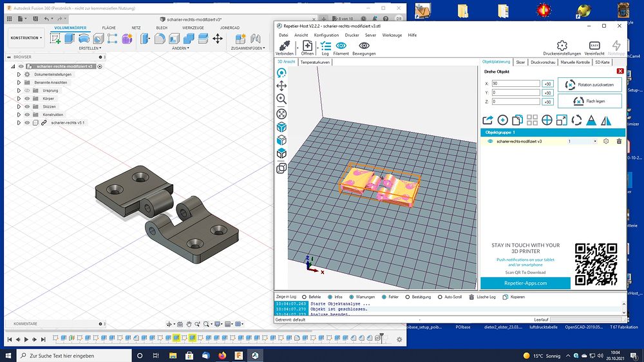Select the Revolve tool in Fusion 360
The width and height of the screenshot is (644, 362).
click(x=84, y=39)
